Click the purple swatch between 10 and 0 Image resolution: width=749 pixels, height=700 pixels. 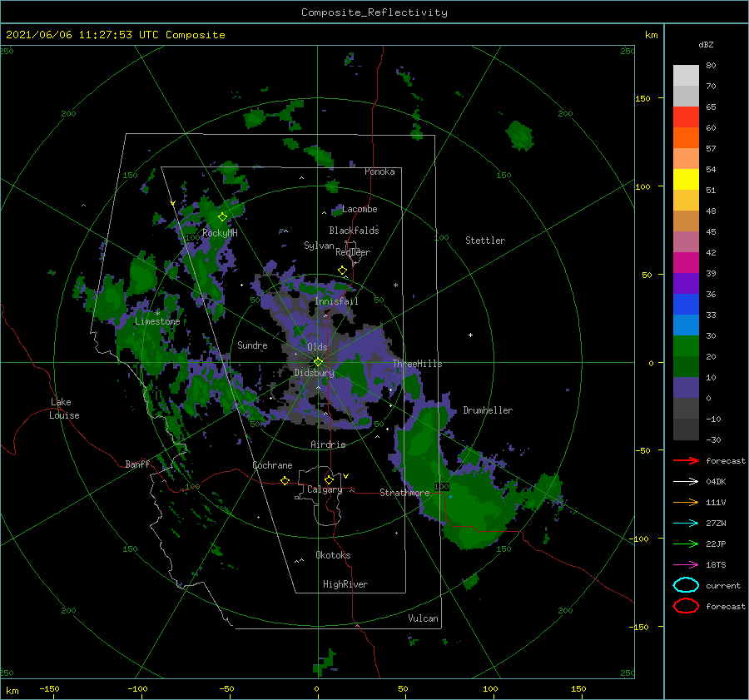click(686, 388)
